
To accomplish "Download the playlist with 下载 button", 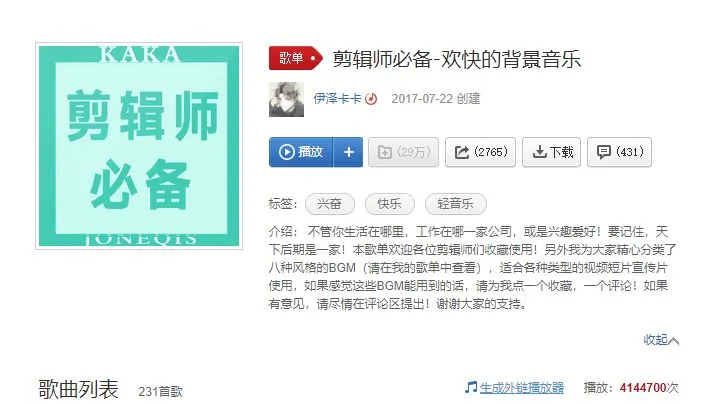I will (x=551, y=152).
